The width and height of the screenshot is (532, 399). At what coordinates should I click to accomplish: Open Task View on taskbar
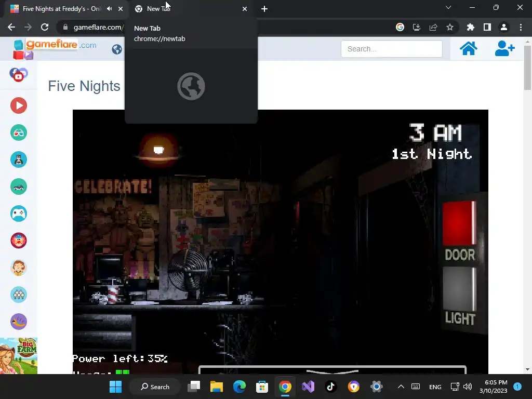pos(194,387)
